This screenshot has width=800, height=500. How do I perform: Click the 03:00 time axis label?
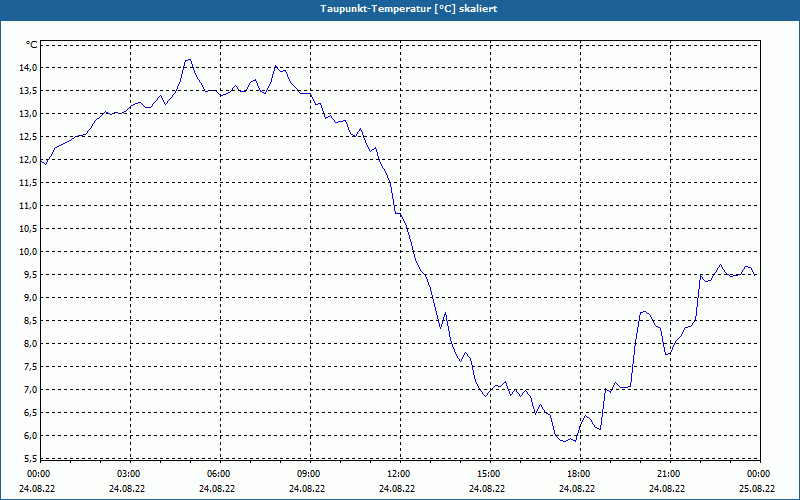(129, 474)
